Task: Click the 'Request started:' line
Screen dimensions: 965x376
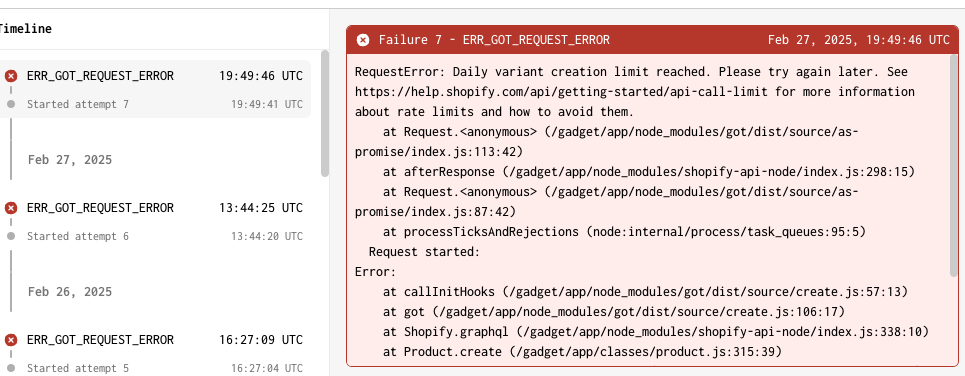Action: [x=424, y=252]
